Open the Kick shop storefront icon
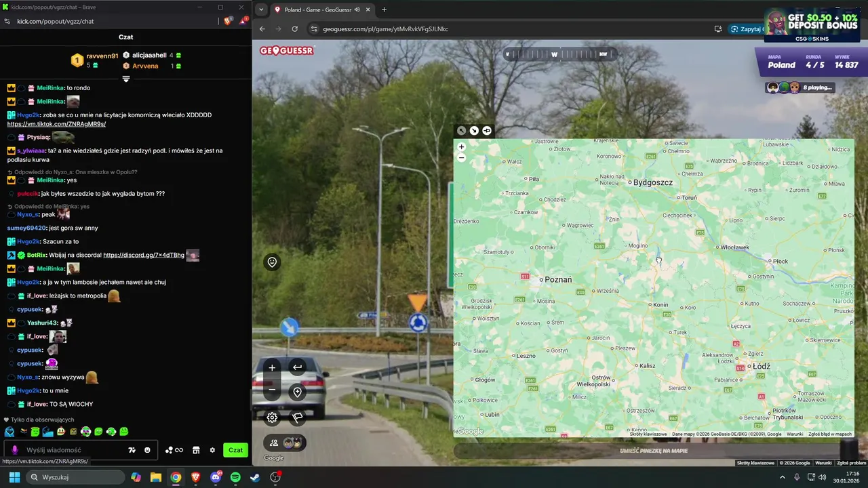The width and height of the screenshot is (868, 488). 196,450
